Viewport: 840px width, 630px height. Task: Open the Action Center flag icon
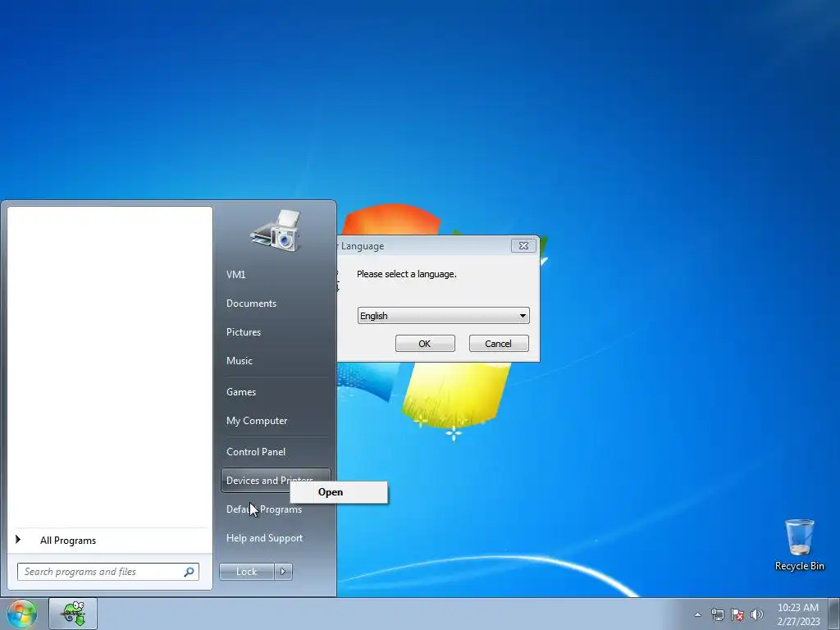737,614
